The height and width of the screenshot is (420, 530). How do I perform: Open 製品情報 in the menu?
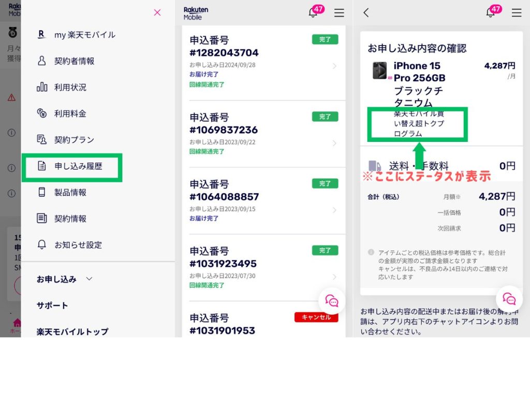pyautogui.click(x=70, y=193)
